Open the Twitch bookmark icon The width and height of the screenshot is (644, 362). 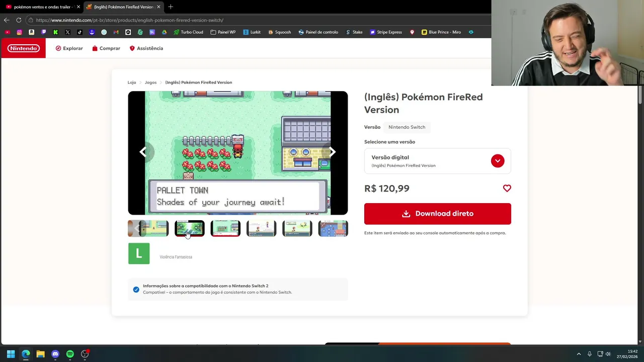point(44,32)
